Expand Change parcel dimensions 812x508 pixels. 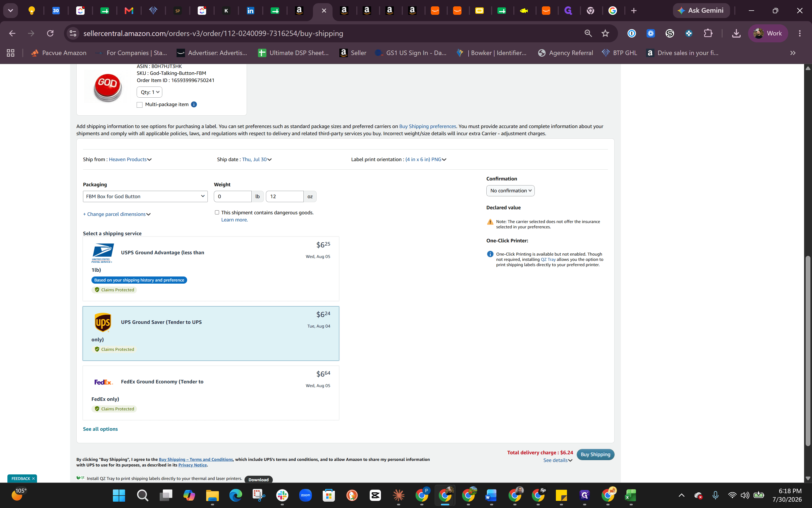click(117, 214)
